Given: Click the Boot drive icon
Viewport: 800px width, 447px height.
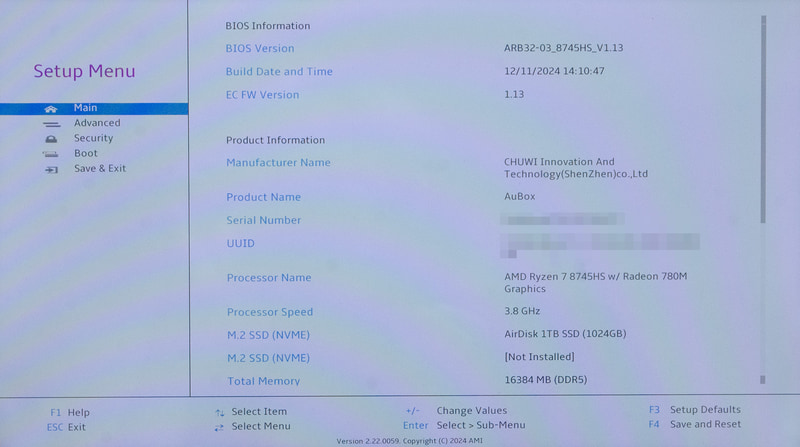Looking at the screenshot, I should coord(51,154).
